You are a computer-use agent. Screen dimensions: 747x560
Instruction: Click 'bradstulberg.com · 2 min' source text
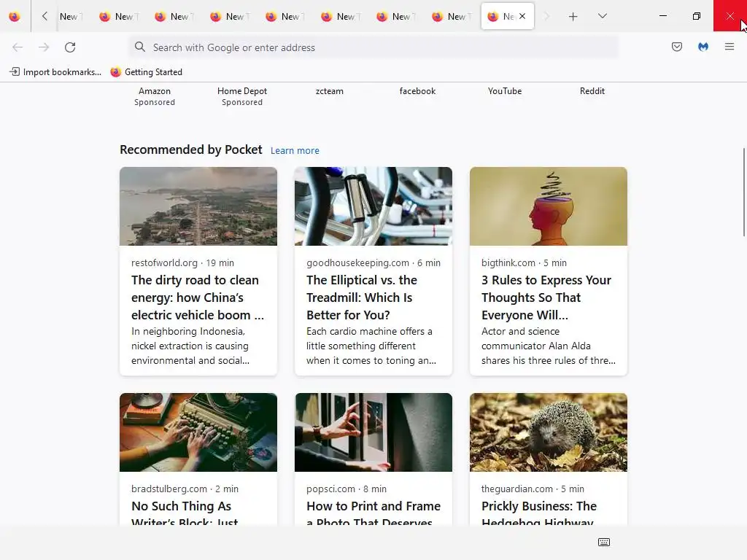point(185,489)
